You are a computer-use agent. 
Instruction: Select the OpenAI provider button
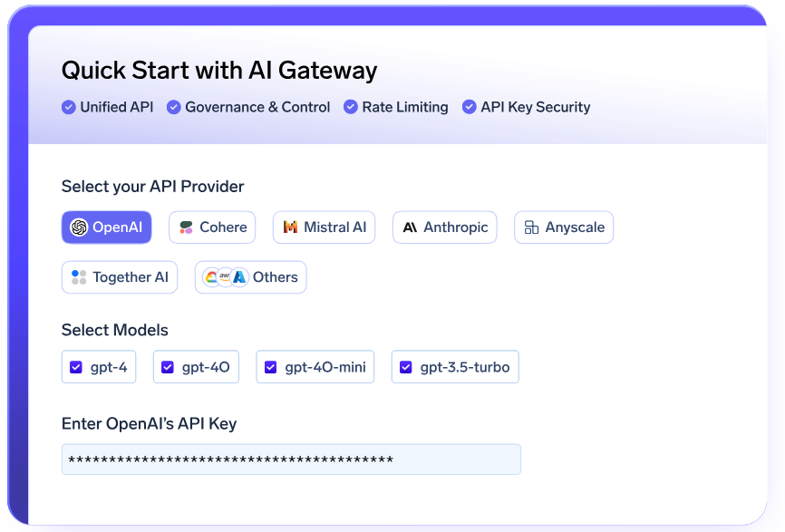pos(107,227)
